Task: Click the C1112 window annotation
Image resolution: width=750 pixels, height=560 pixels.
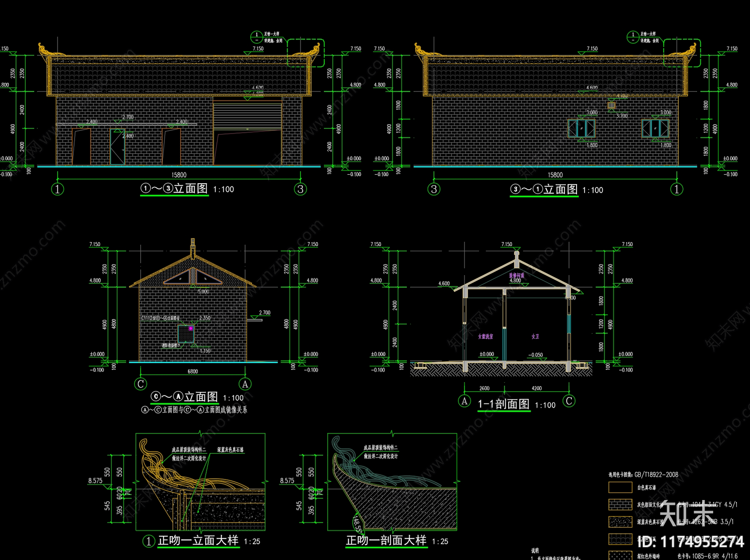Action: [161, 318]
